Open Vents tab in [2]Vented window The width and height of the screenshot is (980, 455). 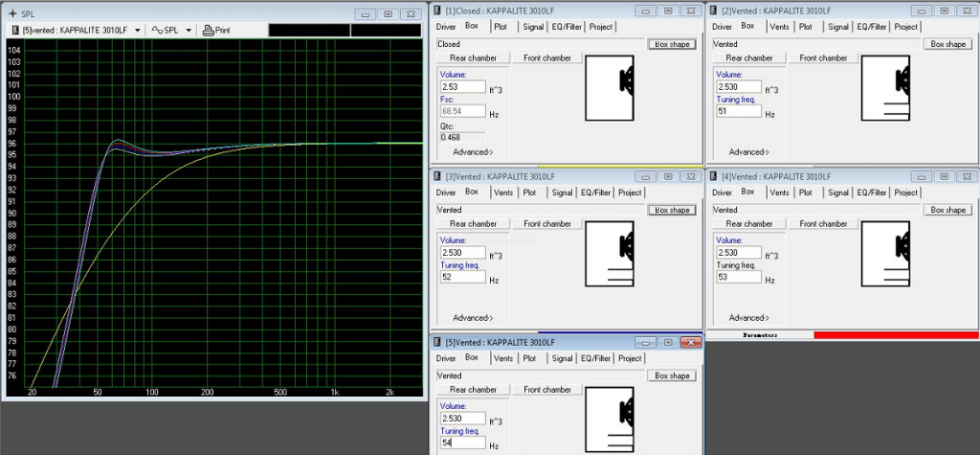pos(779,27)
